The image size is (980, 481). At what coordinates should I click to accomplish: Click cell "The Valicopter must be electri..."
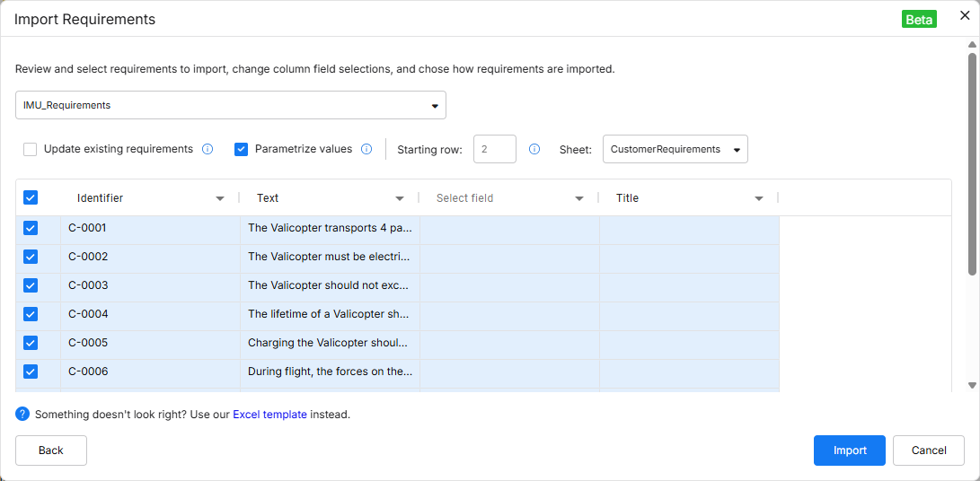pyautogui.click(x=330, y=257)
